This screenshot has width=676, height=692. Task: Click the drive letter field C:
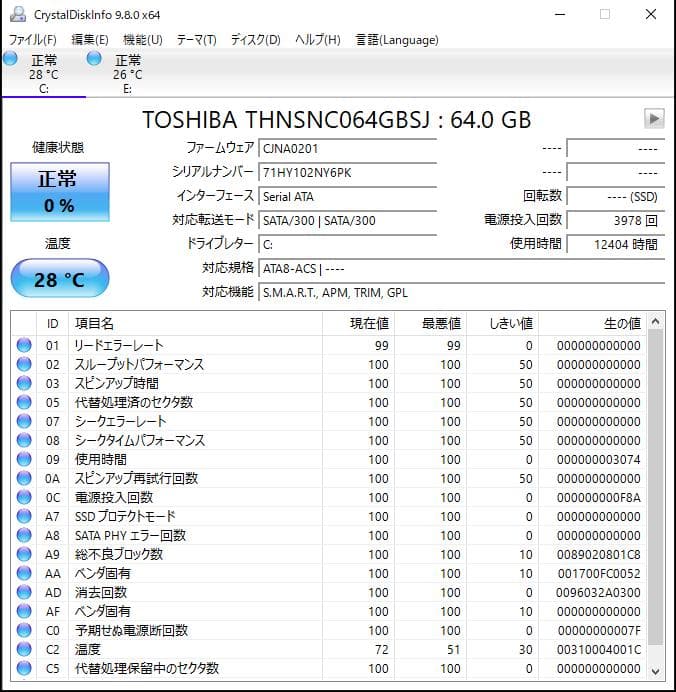click(347, 244)
